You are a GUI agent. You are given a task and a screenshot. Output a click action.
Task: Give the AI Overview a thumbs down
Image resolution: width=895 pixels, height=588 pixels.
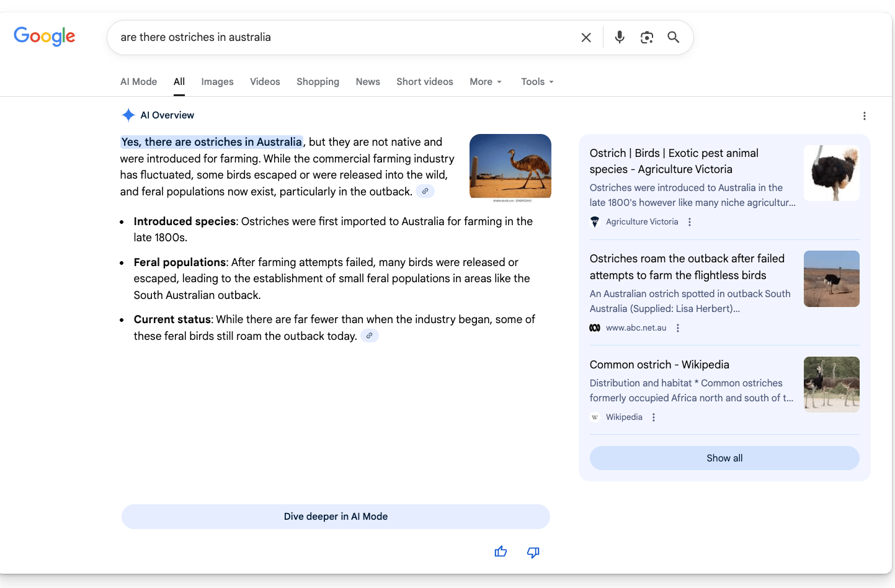[533, 551]
